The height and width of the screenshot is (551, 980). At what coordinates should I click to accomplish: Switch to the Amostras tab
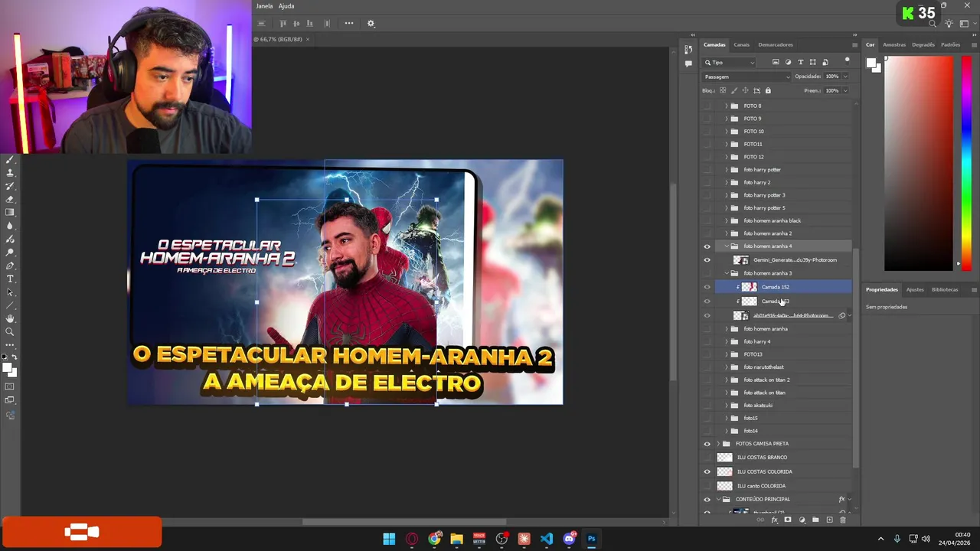click(x=894, y=44)
